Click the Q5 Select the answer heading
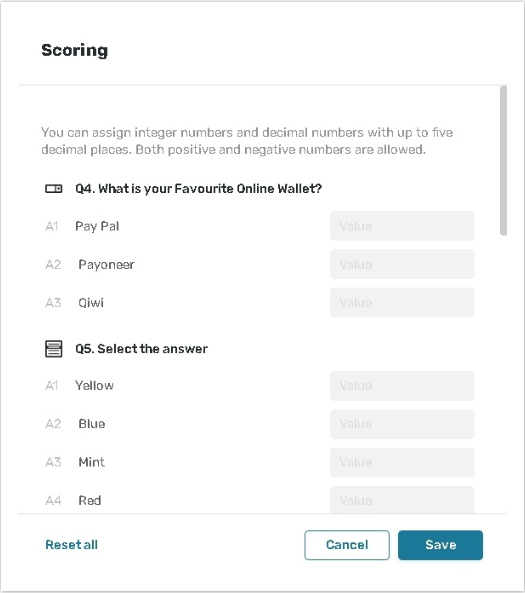 [x=141, y=349]
